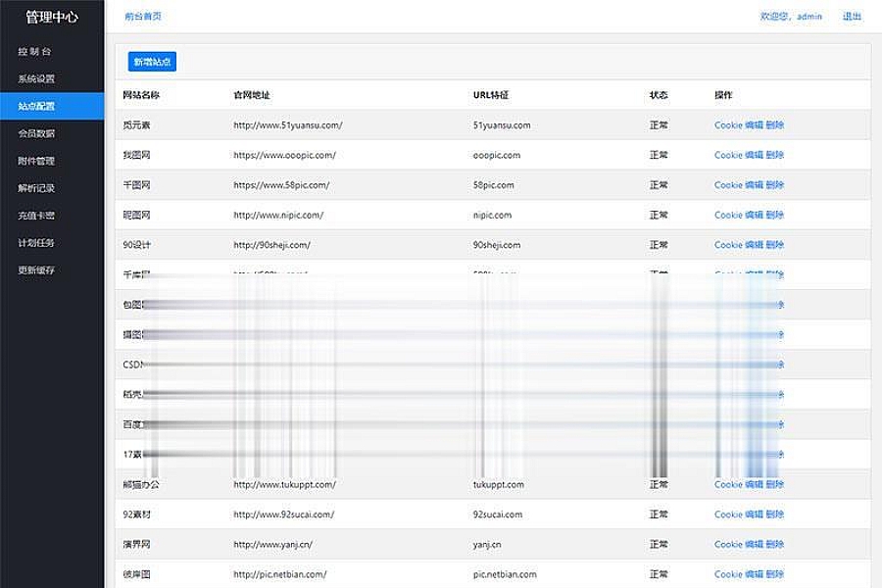Click the admin username in the header
Viewport: 882px width, 588px height.
(x=809, y=17)
